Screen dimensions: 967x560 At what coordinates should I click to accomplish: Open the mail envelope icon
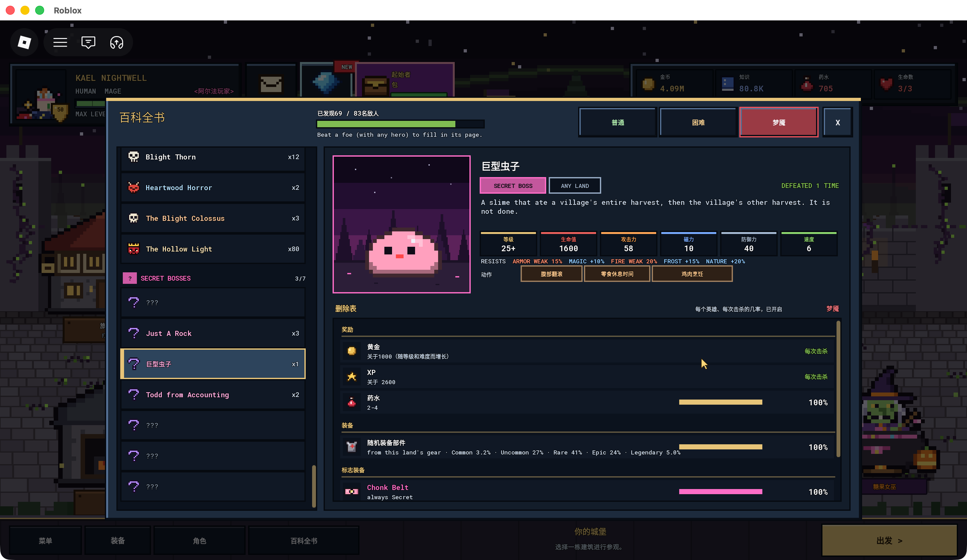point(271,84)
